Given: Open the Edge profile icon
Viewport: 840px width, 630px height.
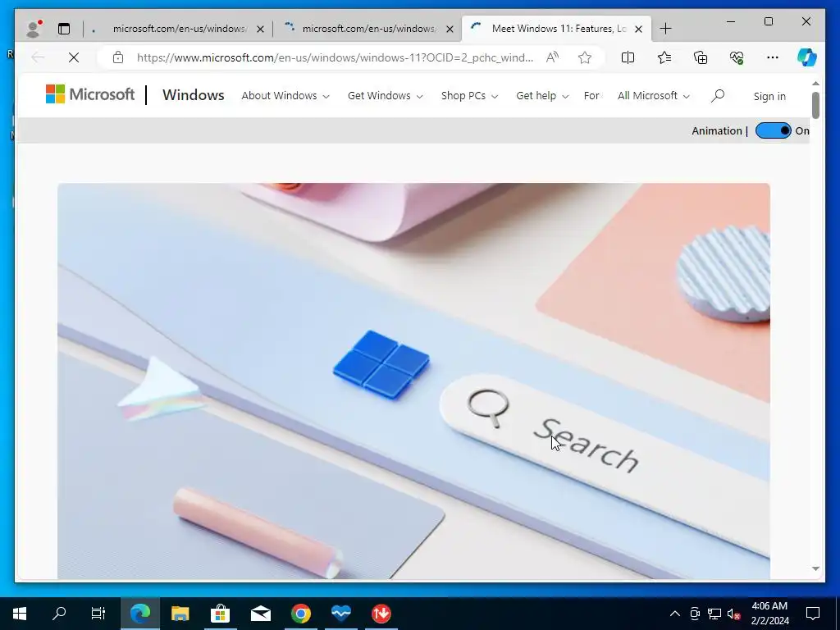Looking at the screenshot, I should [34, 29].
